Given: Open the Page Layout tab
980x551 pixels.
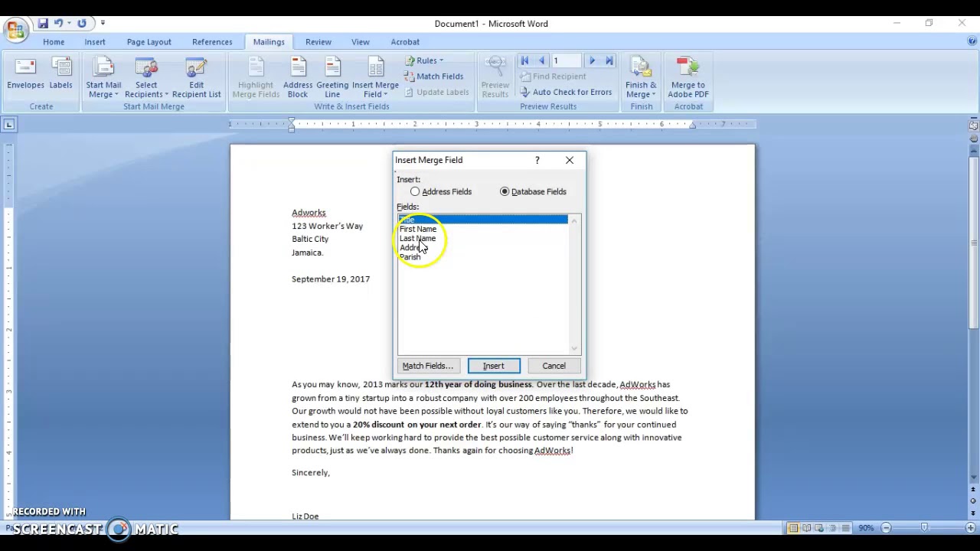Looking at the screenshot, I should [x=149, y=42].
